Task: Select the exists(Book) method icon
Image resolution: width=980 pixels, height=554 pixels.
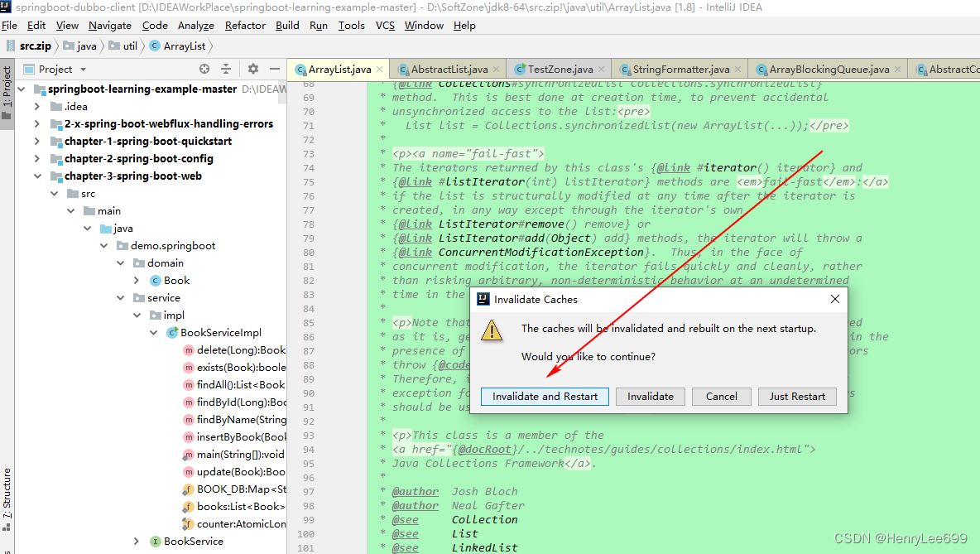Action: 189,368
